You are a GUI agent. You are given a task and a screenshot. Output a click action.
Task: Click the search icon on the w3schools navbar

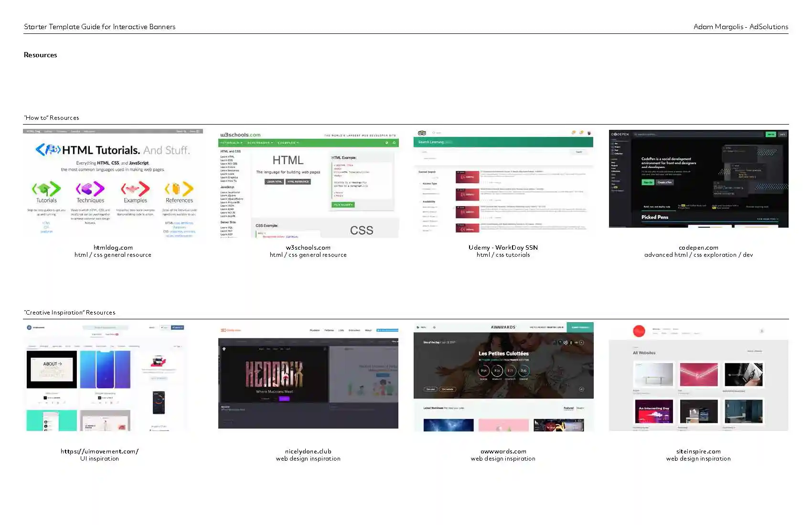pyautogui.click(x=395, y=142)
